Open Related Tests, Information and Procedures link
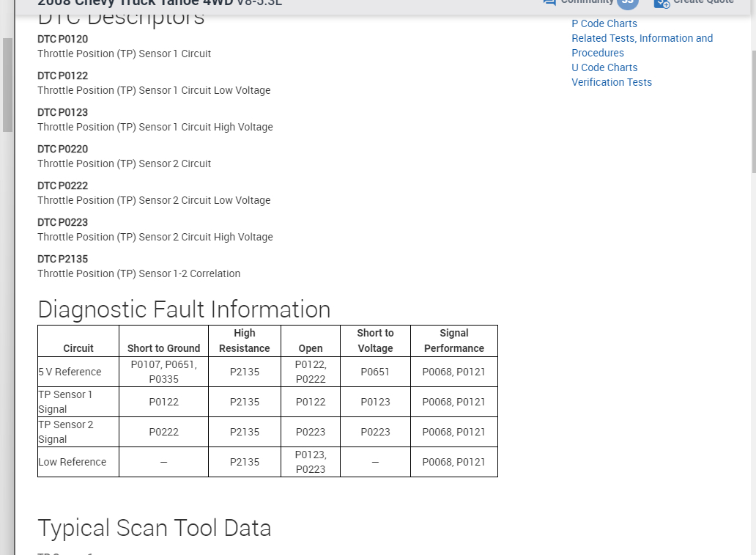Screen dimensions: 756x555 pos(642,45)
